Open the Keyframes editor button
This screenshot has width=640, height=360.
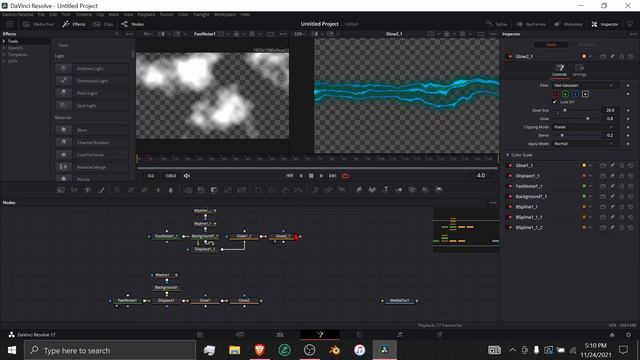tap(531, 24)
